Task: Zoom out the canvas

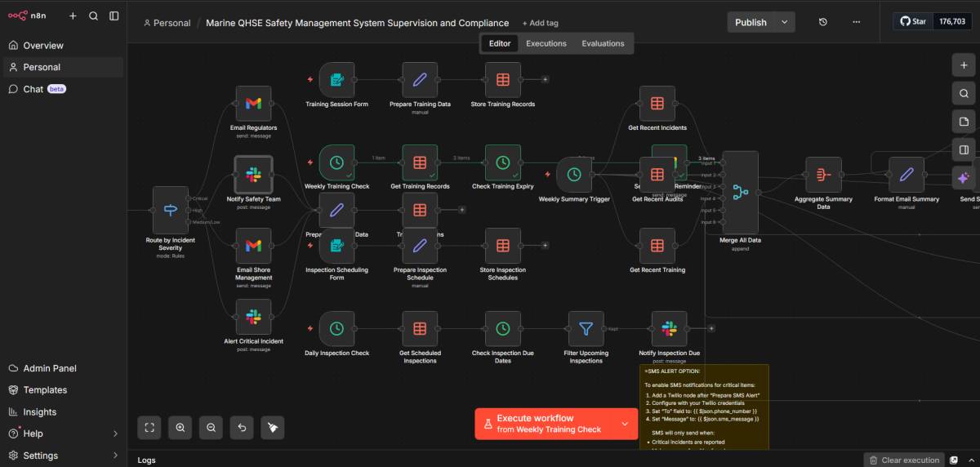Action: point(211,427)
